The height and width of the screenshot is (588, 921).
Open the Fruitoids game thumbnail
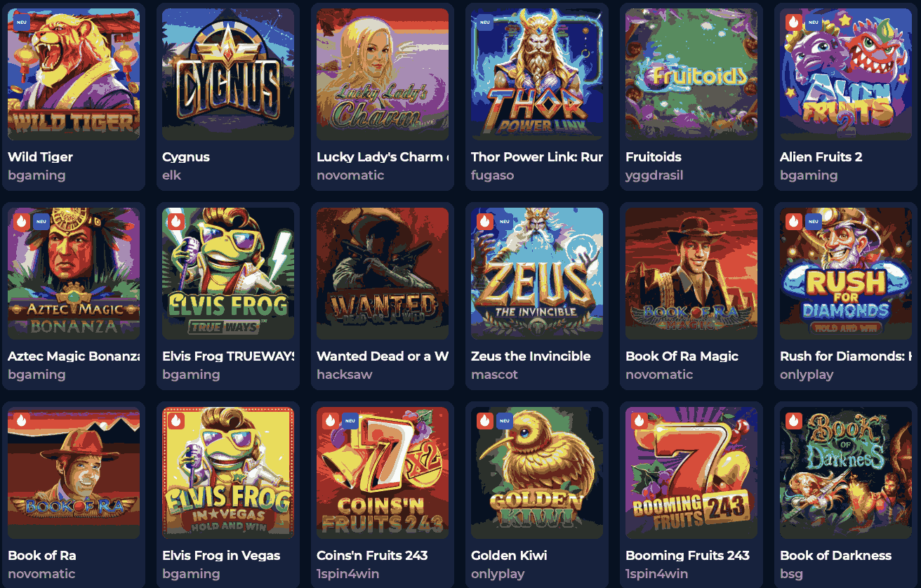coord(691,74)
